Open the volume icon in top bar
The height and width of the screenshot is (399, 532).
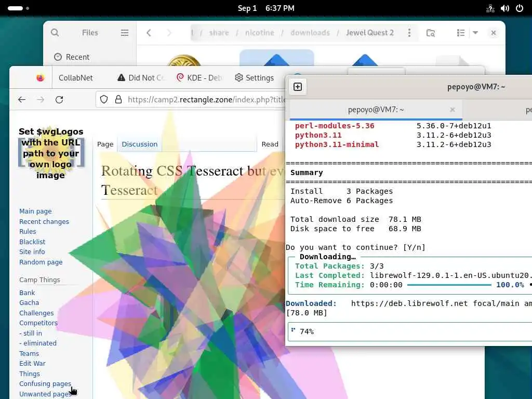(x=505, y=8)
